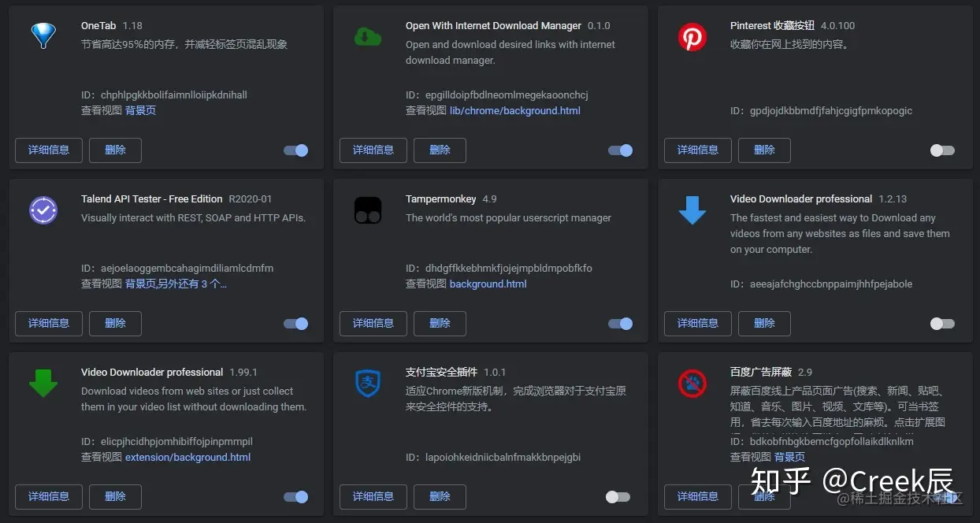Select ID epgilldoipfbdlneomlmegekaoonchcj

pyautogui.click(x=507, y=95)
